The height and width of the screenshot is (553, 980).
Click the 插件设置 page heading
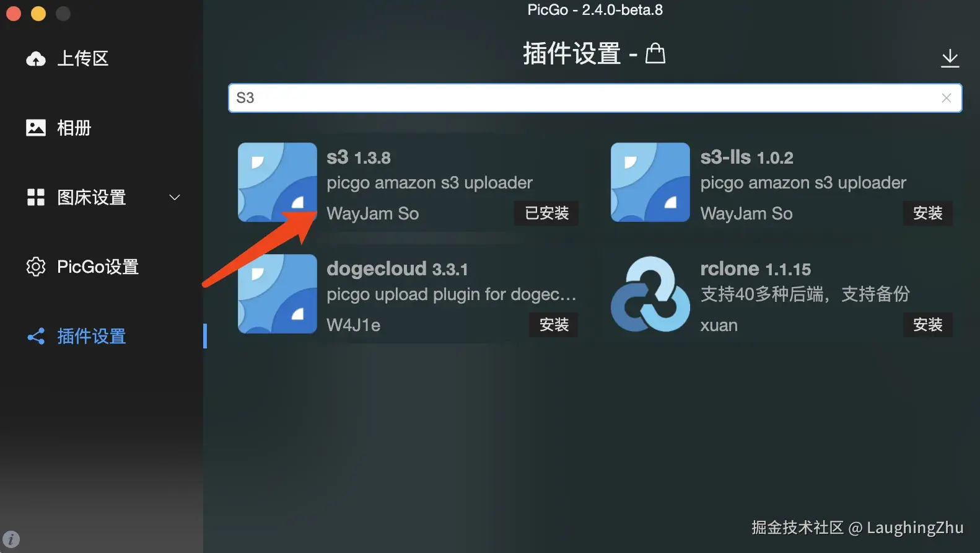[x=572, y=53]
